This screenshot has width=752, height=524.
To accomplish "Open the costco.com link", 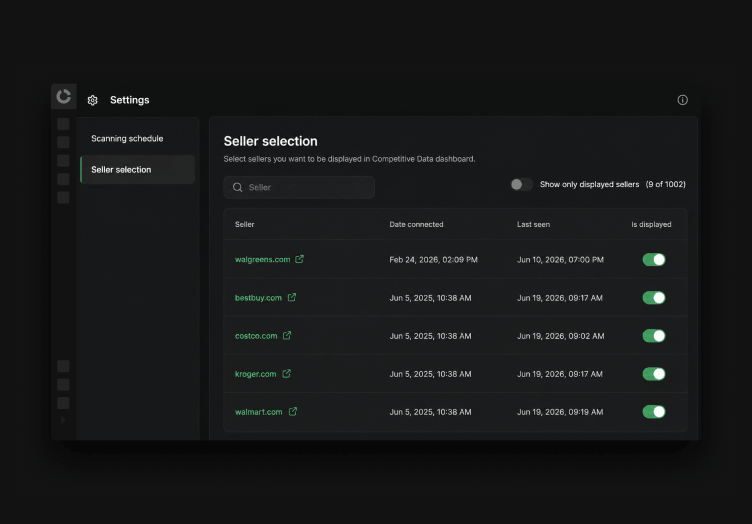I will tap(256, 336).
